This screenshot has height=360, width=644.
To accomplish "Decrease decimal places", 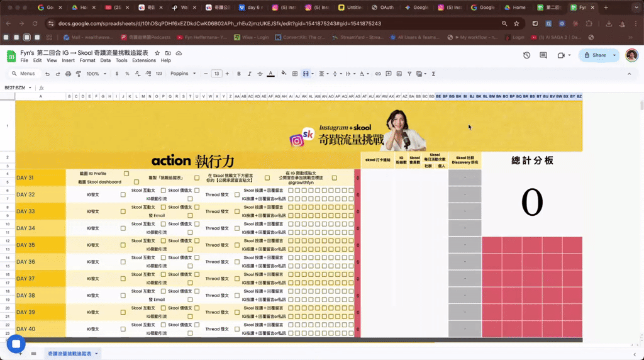I will [138, 74].
